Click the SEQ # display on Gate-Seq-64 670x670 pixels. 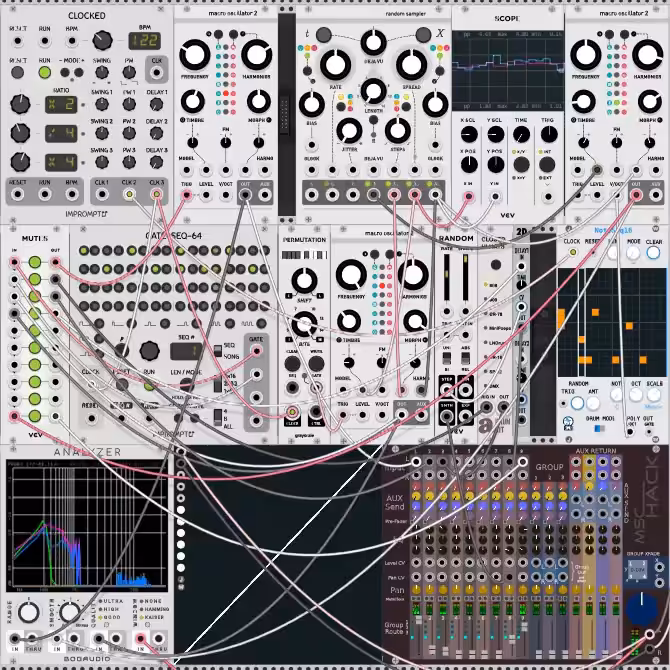click(186, 351)
